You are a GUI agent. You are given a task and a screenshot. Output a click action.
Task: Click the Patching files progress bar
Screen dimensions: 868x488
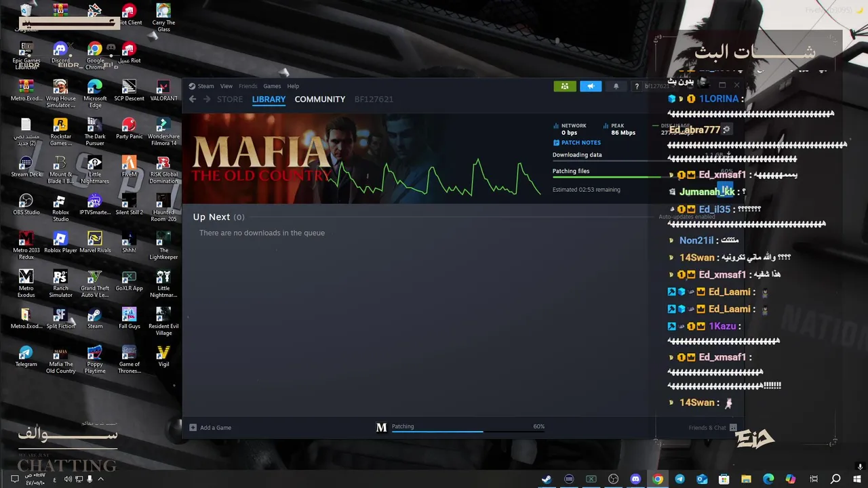(609, 178)
